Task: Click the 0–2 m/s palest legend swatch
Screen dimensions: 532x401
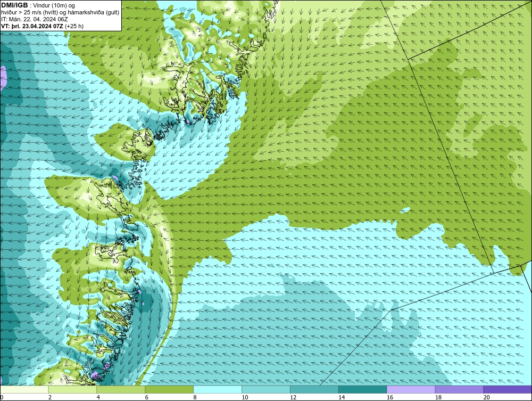Action: [x=24, y=389]
